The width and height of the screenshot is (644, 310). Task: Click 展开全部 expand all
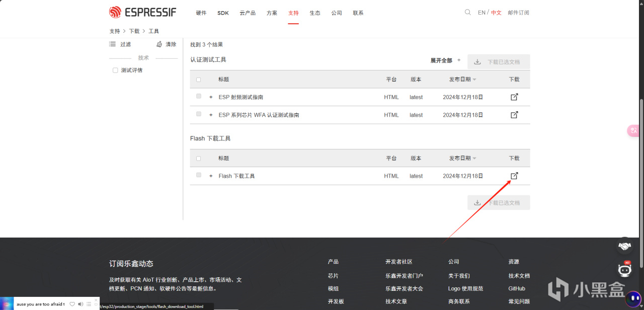click(x=445, y=60)
